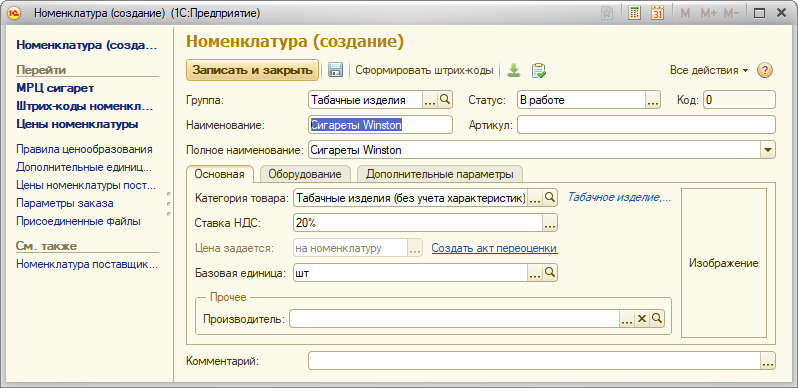798x388 pixels.
Task: Click the M- memory button
Action: click(731, 13)
